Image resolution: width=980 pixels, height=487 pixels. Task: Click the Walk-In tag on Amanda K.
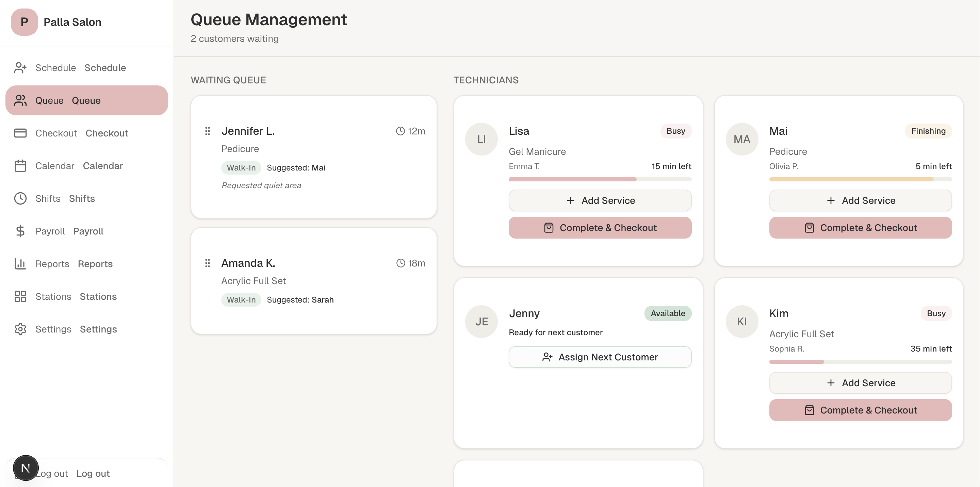241,300
